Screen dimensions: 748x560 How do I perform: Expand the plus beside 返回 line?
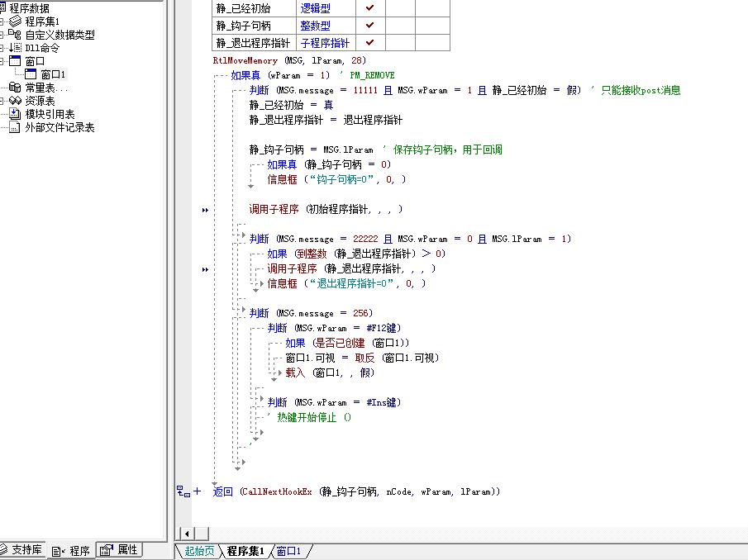[x=197, y=491]
